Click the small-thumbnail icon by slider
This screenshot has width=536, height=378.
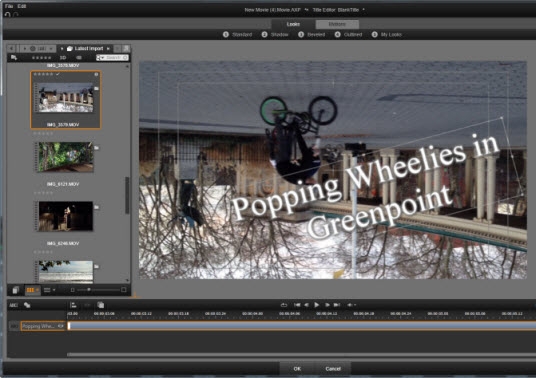pos(72,290)
